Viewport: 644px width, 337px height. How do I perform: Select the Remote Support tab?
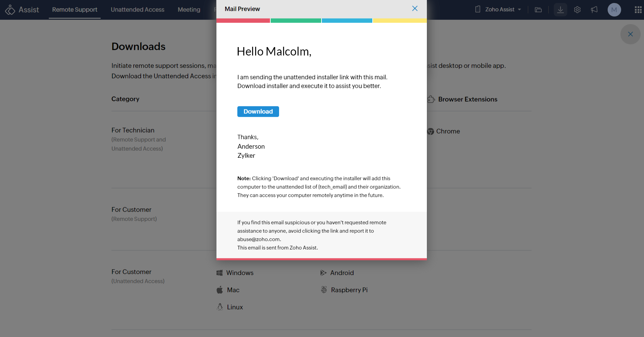tap(74, 9)
